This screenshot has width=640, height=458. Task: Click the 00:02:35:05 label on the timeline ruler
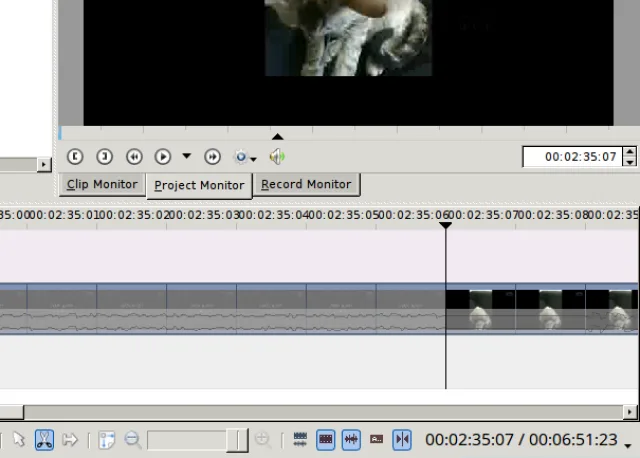click(x=344, y=215)
